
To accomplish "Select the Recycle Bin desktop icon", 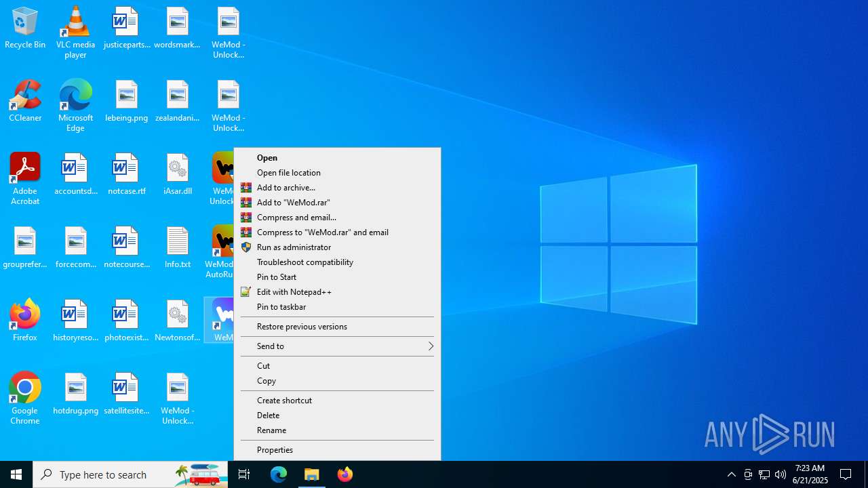I will click(x=25, y=28).
